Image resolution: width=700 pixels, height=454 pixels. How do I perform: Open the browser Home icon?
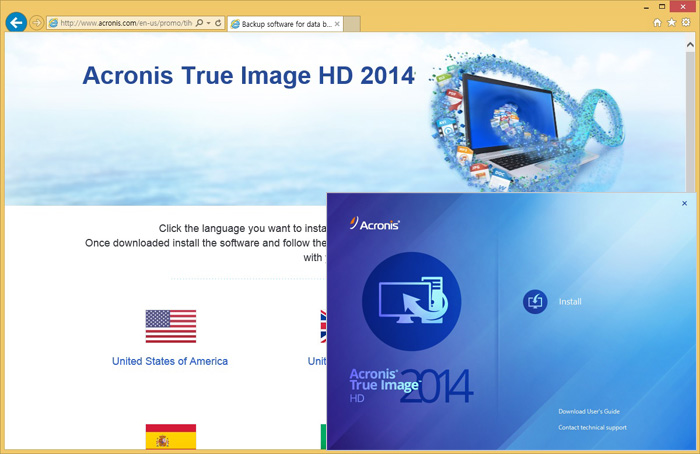(x=657, y=23)
